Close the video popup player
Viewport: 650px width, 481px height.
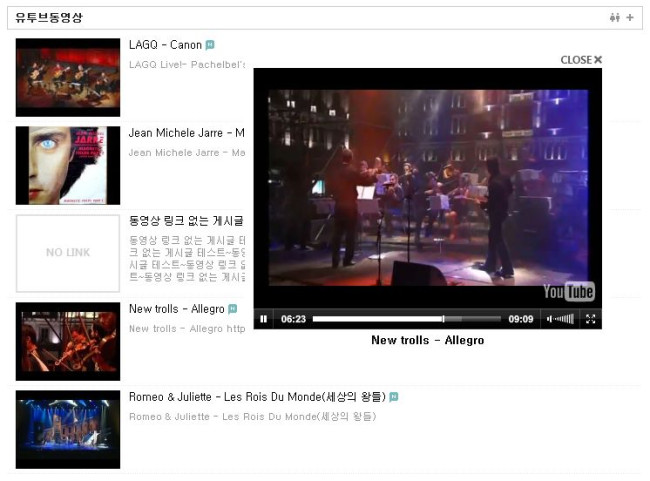click(581, 60)
